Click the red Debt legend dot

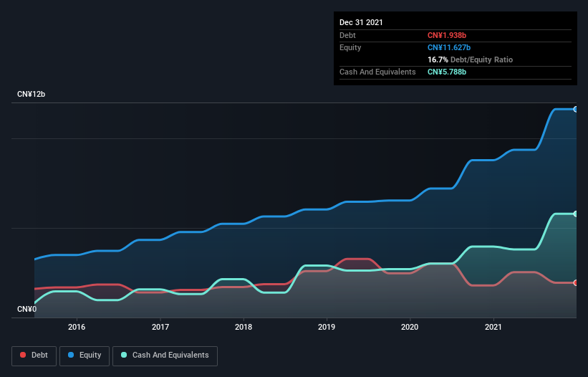(x=23, y=355)
